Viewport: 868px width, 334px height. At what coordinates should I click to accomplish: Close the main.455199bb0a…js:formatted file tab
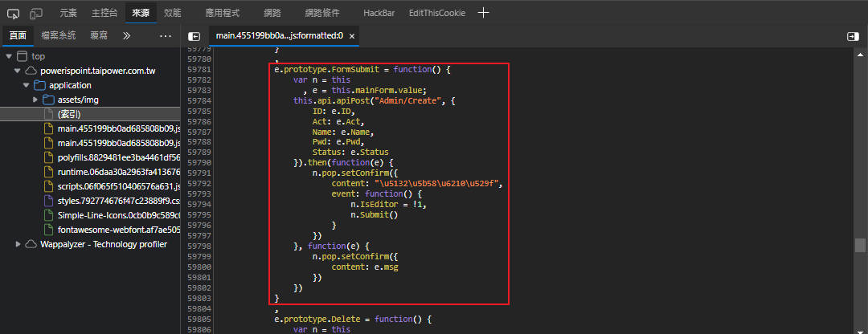coord(351,36)
